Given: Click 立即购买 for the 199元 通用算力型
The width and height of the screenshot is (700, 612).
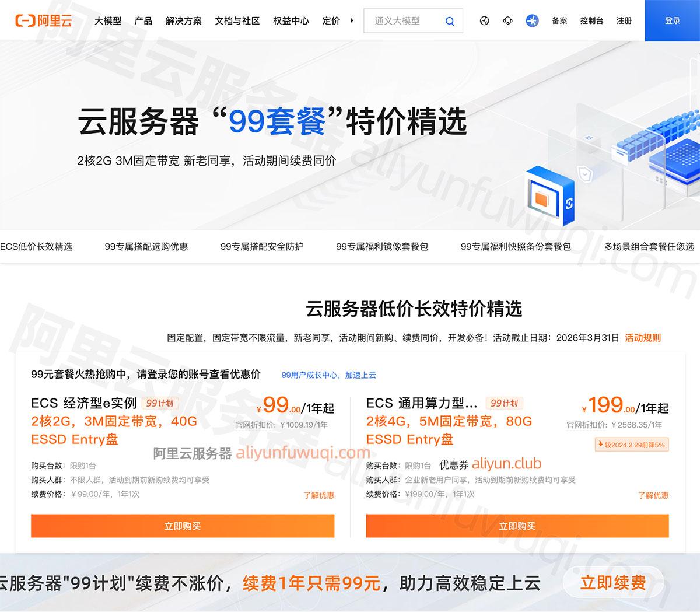Looking at the screenshot, I should pyautogui.click(x=517, y=526).
